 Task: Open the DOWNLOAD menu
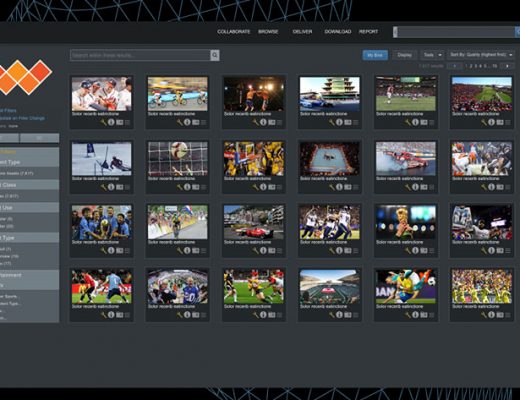point(338,32)
